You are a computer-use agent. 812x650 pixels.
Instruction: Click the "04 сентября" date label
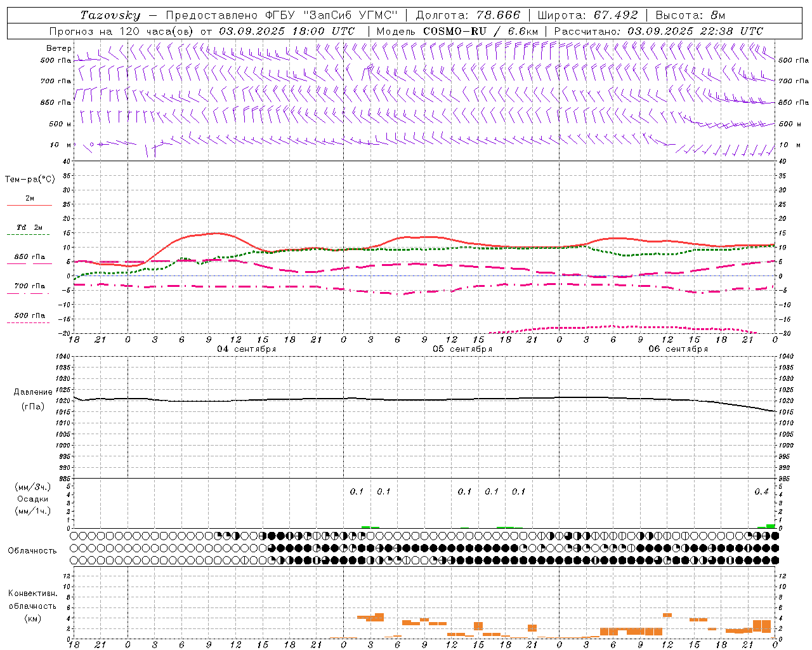click(x=247, y=349)
